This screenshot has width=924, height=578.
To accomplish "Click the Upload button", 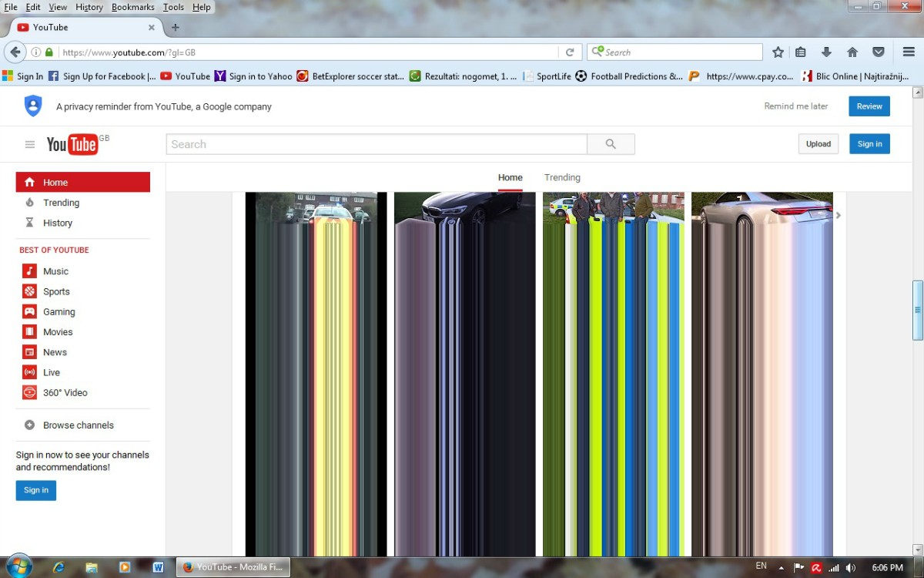I will (818, 144).
